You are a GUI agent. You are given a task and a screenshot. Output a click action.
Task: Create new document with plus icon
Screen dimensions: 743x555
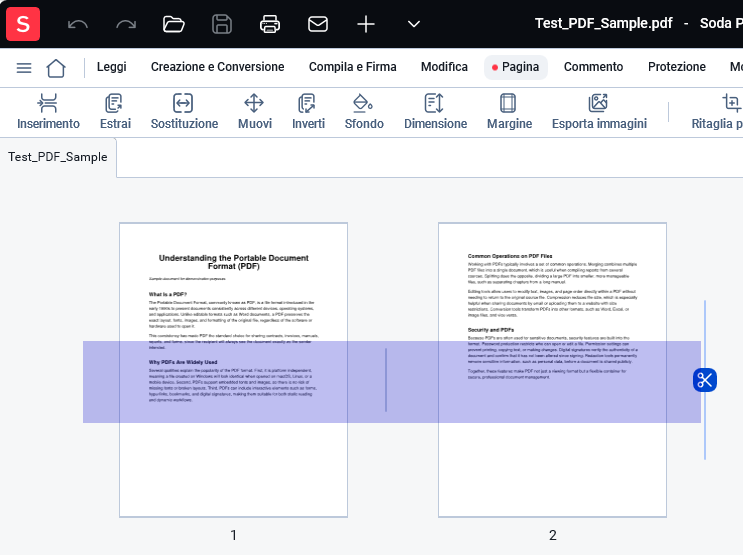click(366, 24)
